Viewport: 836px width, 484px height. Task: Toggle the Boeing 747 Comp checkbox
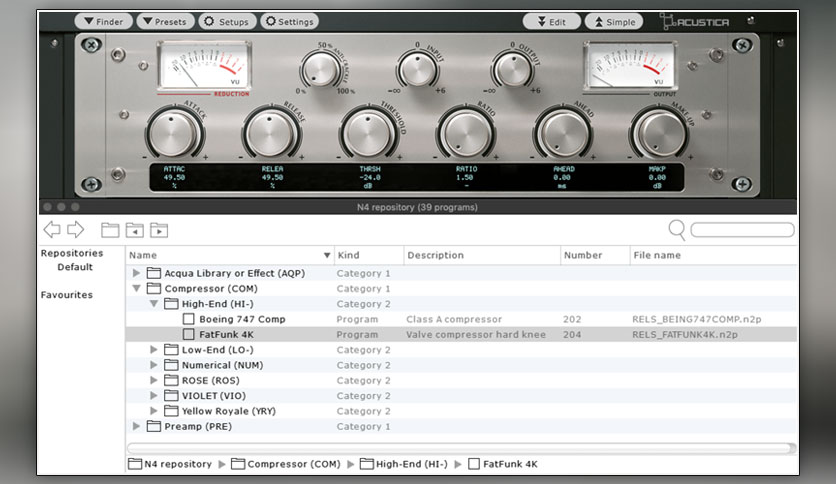point(188,319)
